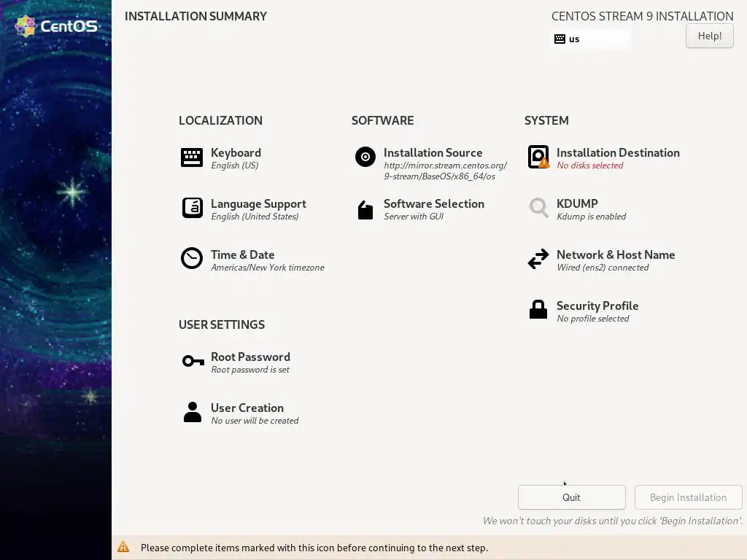Click the KDUMP magnifier icon
The height and width of the screenshot is (560, 747).
539,208
